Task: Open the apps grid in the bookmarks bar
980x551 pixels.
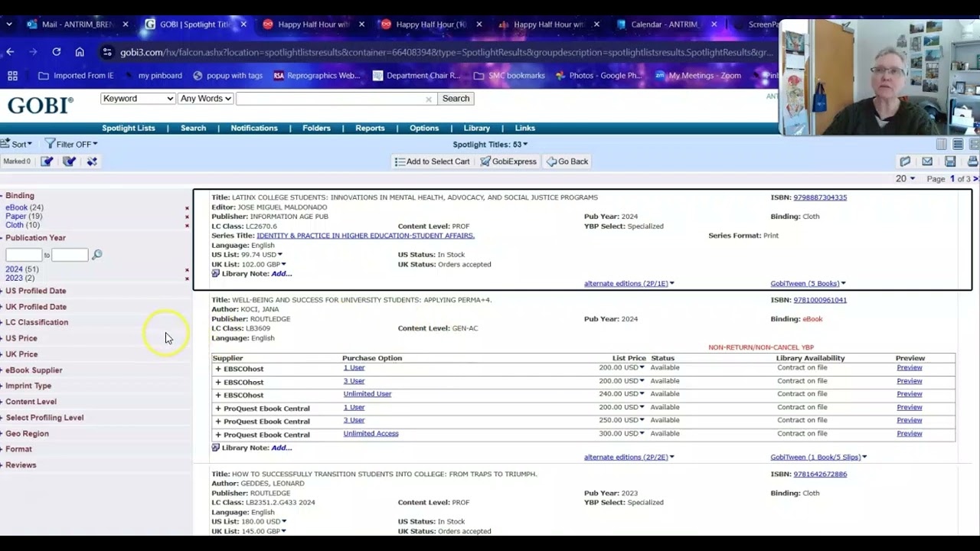Action: [x=12, y=76]
